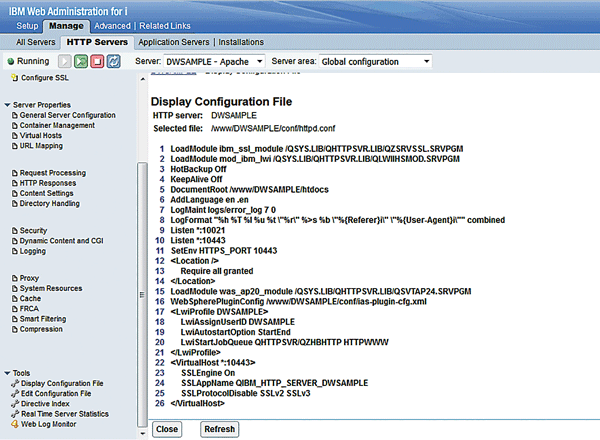Click the Configure SSL icon in sidebar

pos(12,77)
